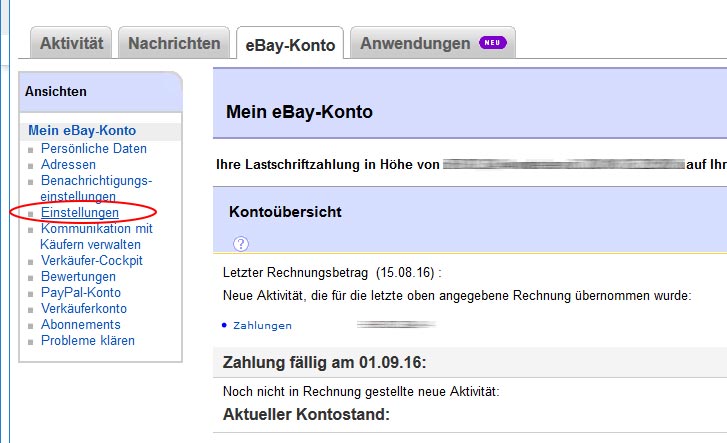View Abonnements in sidebar
The image size is (727, 443).
81,324
